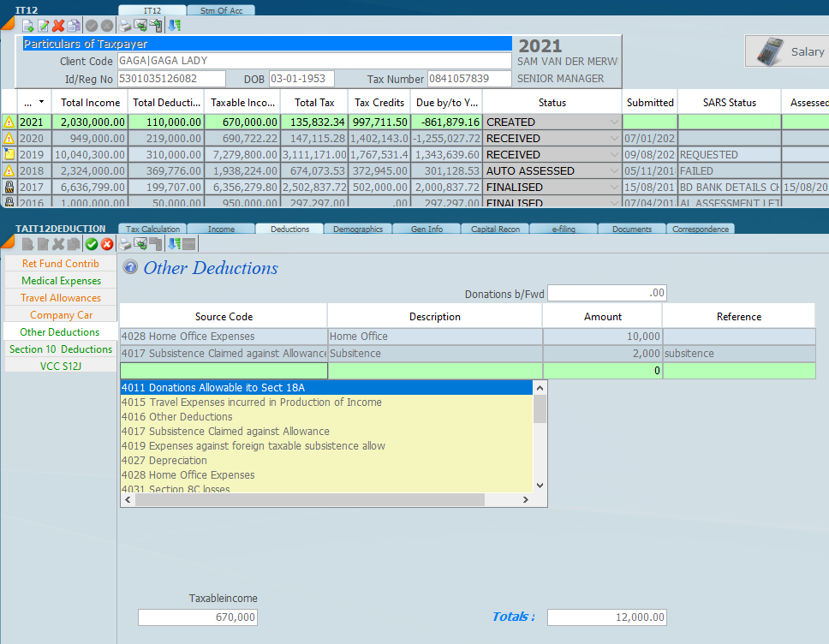Click the edit record icon in IT12 toolbar

(43, 26)
